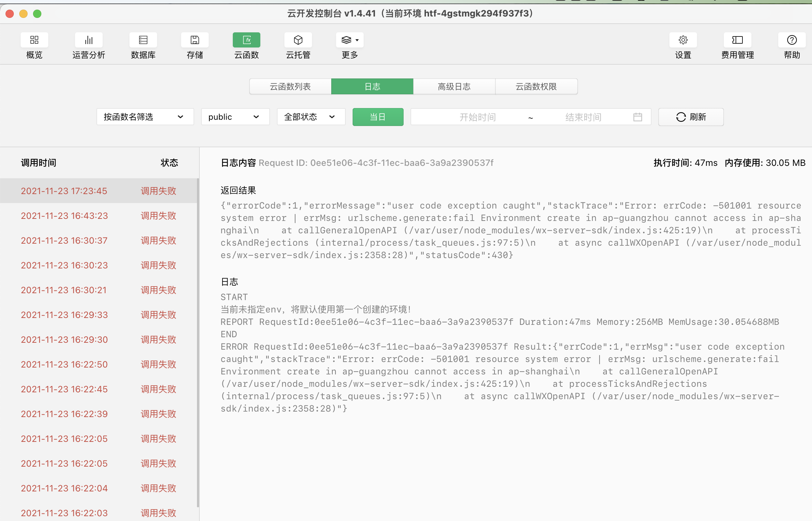Click the 开始时间 start time field
The width and height of the screenshot is (812, 521).
(x=477, y=117)
